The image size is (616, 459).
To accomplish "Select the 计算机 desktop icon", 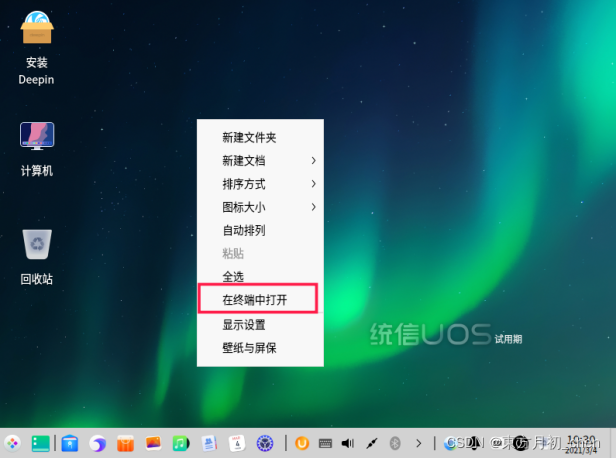I will (x=37, y=149).
